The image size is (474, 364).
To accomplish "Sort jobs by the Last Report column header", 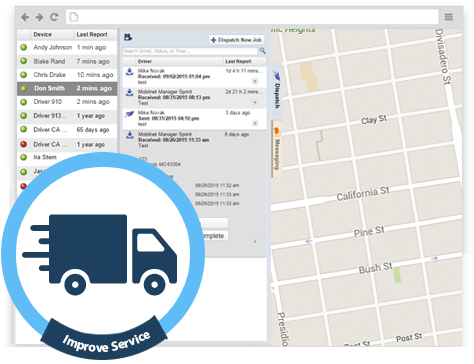I will pyautogui.click(x=238, y=61).
